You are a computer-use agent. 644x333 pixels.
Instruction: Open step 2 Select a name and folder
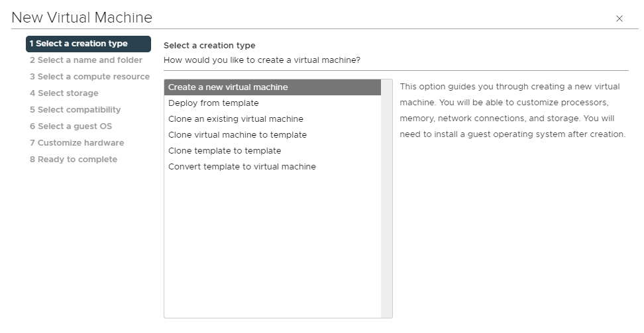click(85, 60)
